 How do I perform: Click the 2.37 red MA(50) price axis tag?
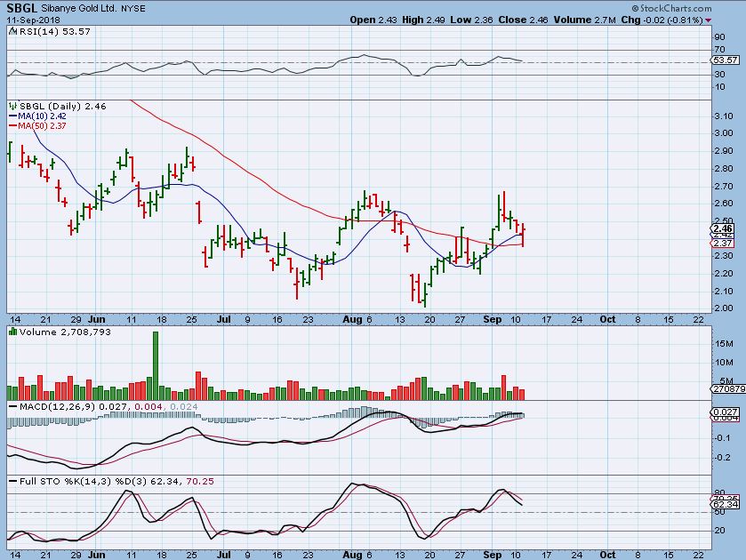(723, 244)
